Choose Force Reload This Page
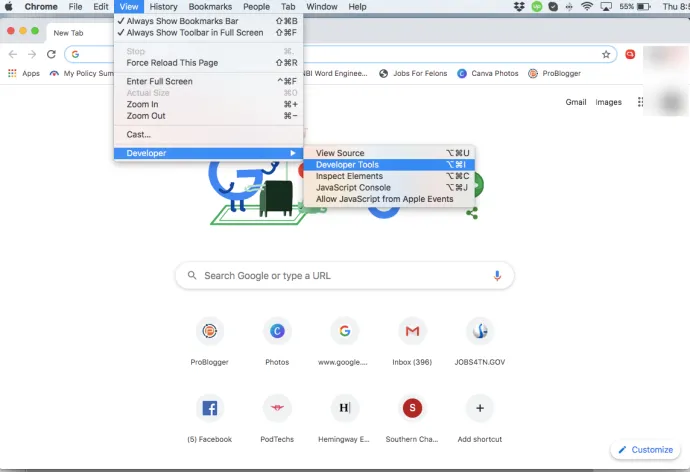The height and width of the screenshot is (472, 690). [208, 63]
